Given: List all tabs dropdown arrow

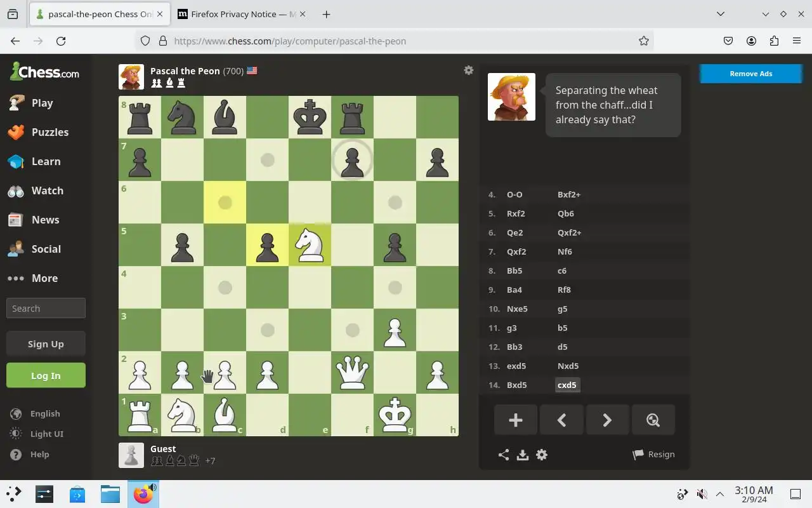Looking at the screenshot, I should (721, 14).
